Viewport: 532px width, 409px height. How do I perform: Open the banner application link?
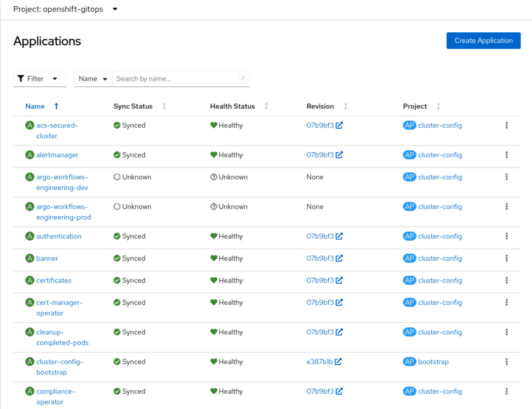pos(47,258)
